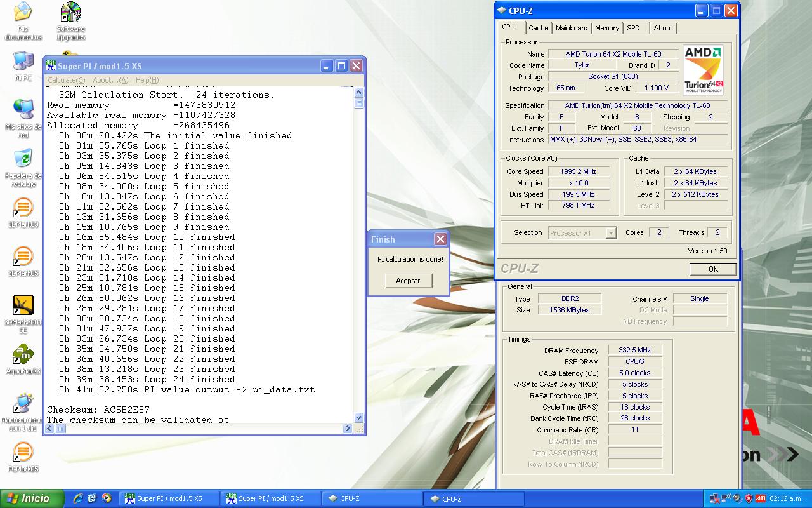812x508 pixels.
Task: Click CAS# Latency value 5.0 clocks
Action: (x=635, y=373)
